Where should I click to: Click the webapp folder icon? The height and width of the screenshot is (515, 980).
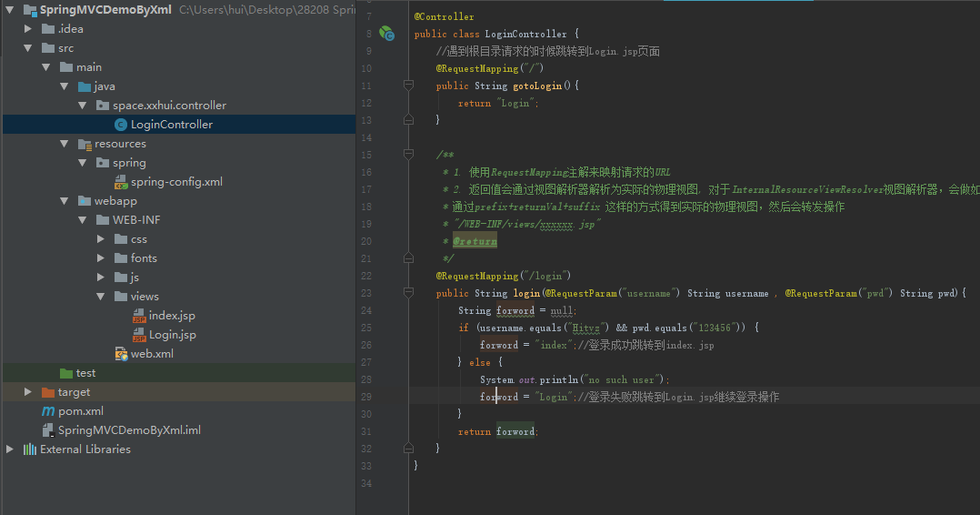tap(85, 201)
